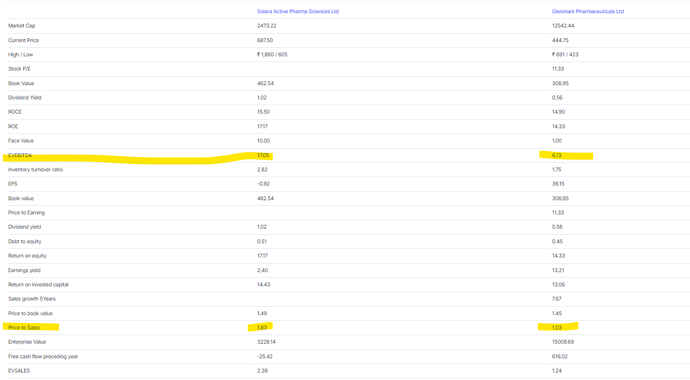Click Glenmark Price to Sales value 1.03
The width and height of the screenshot is (690, 380).
pyautogui.click(x=557, y=328)
